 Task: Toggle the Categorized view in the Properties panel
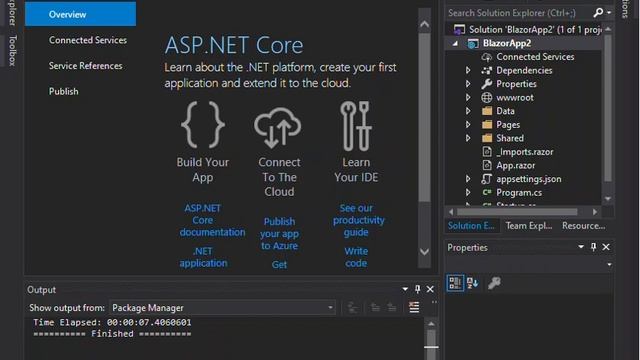(455, 283)
